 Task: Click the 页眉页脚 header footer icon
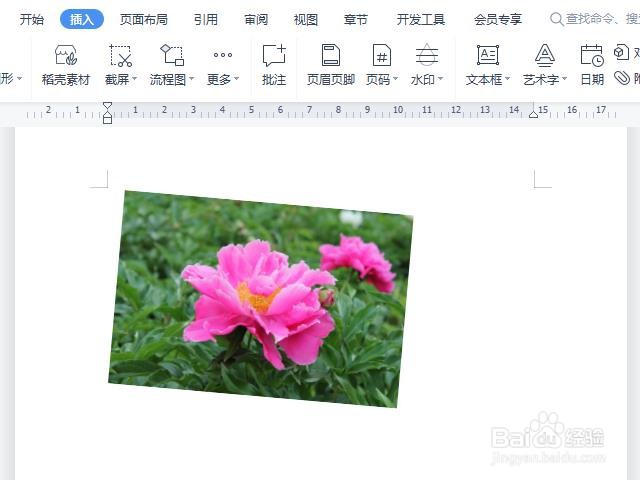click(331, 55)
